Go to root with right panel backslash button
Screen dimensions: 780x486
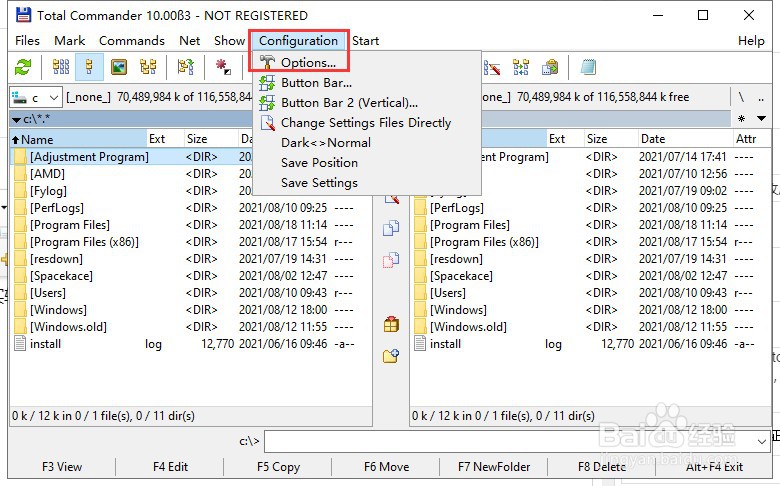click(x=741, y=97)
